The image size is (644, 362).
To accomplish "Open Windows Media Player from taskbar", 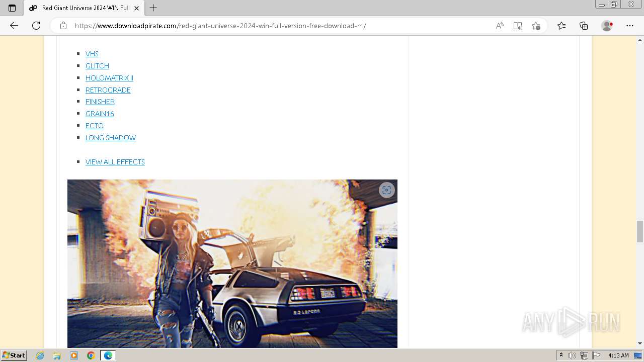I will [74, 355].
